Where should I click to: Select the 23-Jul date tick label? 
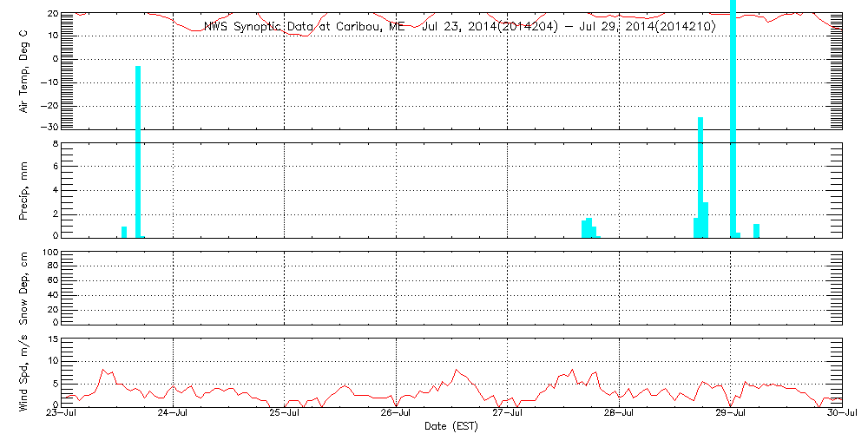coord(62,414)
